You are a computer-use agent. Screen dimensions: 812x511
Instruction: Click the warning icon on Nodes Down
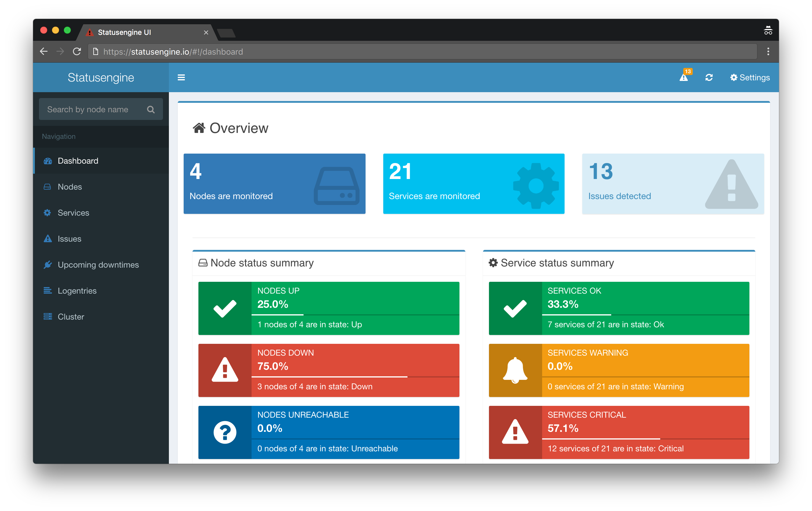[x=225, y=370]
